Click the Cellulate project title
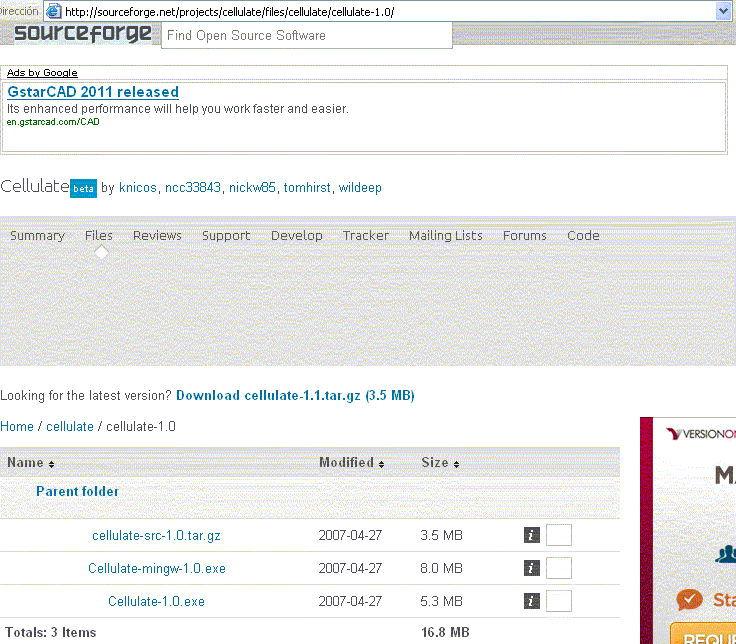Screen dimensions: 736x644 click(x=35, y=187)
